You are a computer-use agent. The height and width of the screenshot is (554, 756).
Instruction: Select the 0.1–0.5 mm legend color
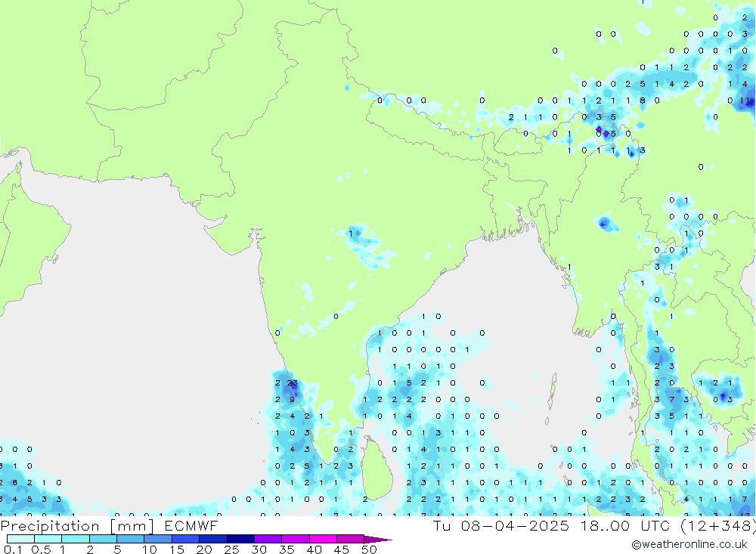point(20,539)
